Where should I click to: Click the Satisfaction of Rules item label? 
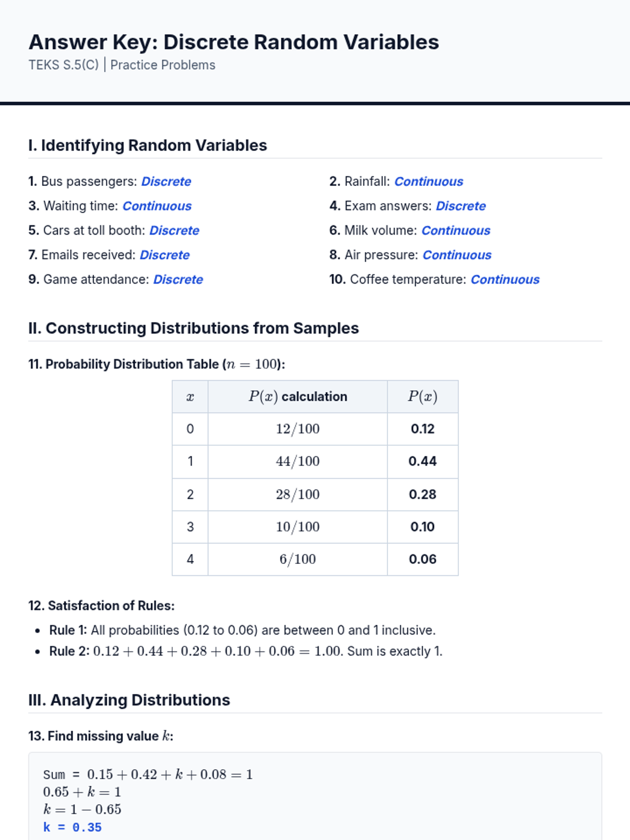[101, 605]
